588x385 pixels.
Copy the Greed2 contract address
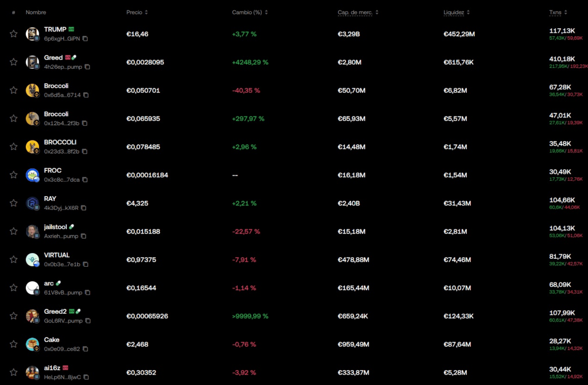click(88, 321)
